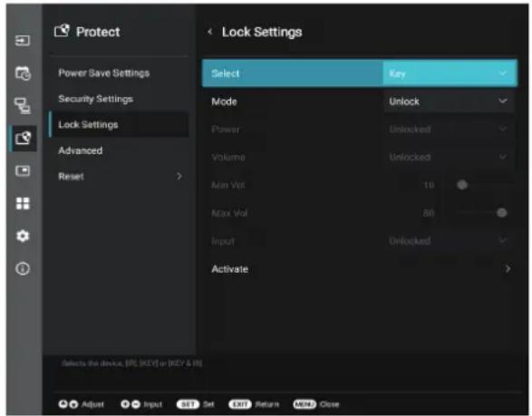532x416 pixels.
Task: Click the Max Vol value 60
Action: (x=429, y=213)
